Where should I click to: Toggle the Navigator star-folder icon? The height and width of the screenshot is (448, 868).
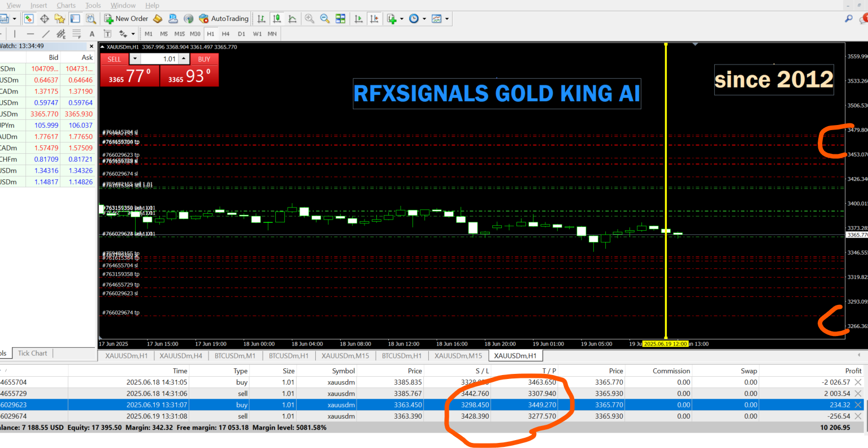pos(59,19)
